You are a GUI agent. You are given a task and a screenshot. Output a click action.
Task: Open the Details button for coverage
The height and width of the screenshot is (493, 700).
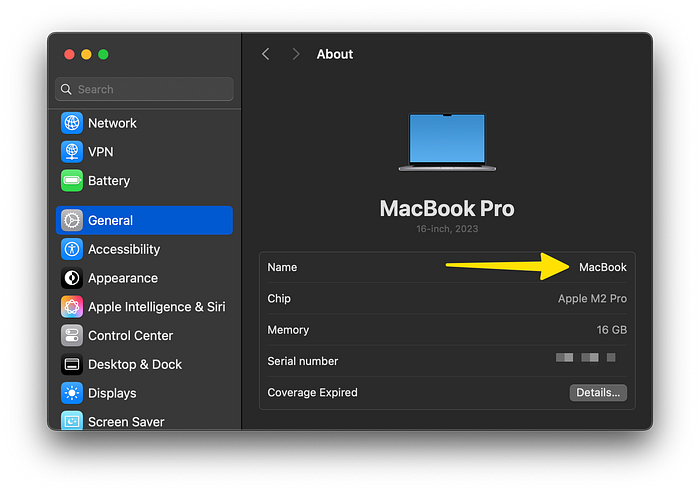click(x=598, y=393)
